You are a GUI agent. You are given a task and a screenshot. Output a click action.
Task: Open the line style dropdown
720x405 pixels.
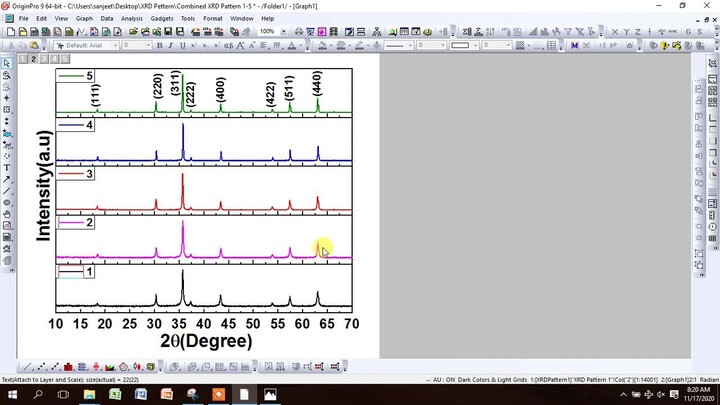pos(410,45)
